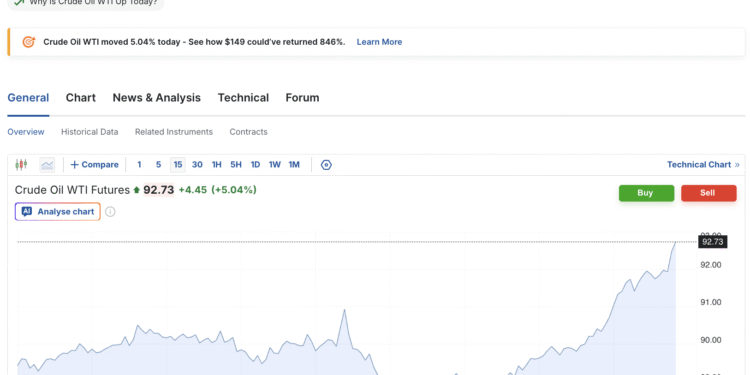
Task: Open the Technical tab
Action: 243,98
